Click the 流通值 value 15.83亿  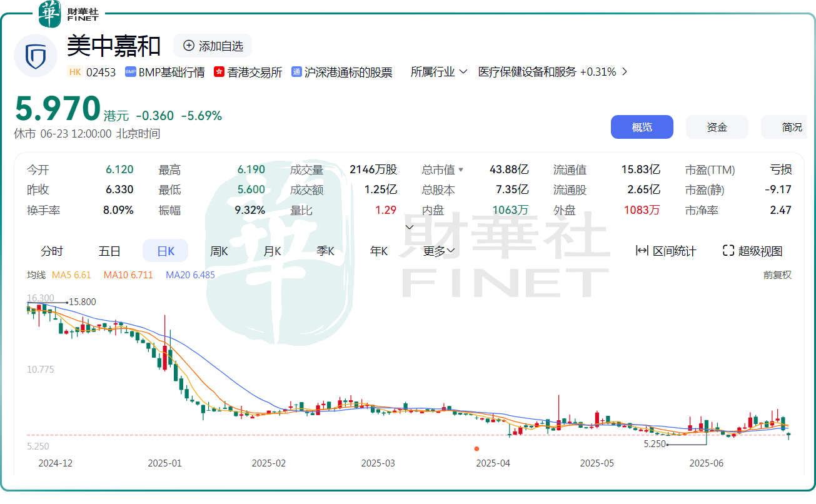coord(640,169)
